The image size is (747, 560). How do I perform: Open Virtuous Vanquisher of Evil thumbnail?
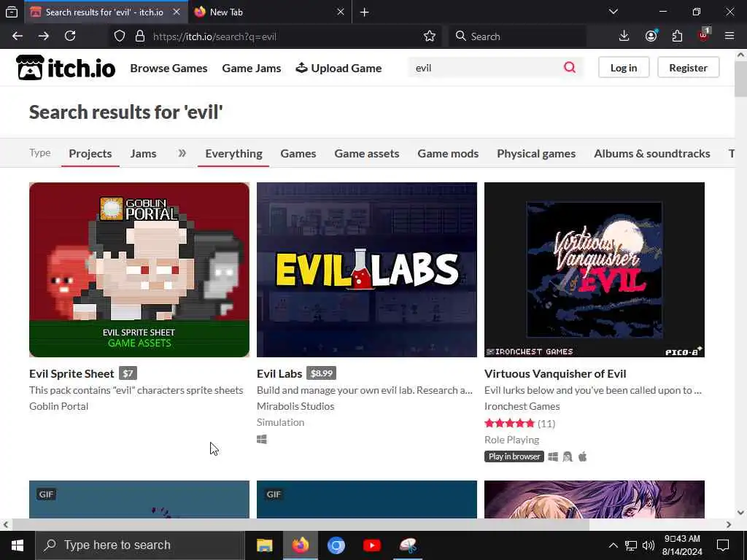[594, 270]
